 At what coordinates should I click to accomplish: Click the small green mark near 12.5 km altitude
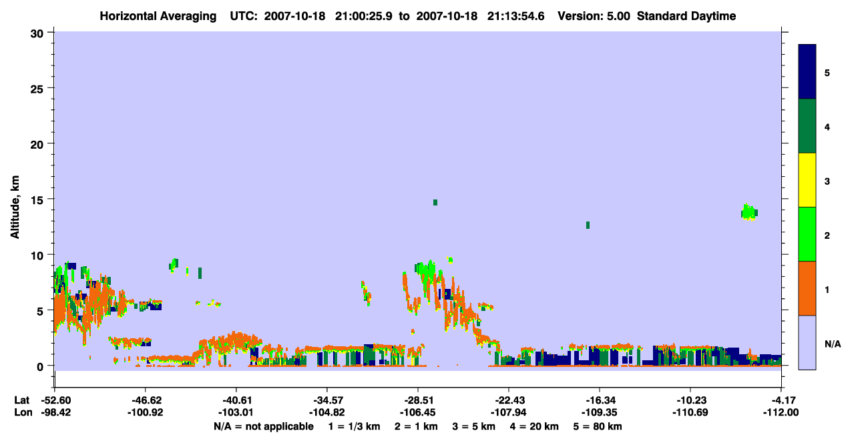click(588, 225)
